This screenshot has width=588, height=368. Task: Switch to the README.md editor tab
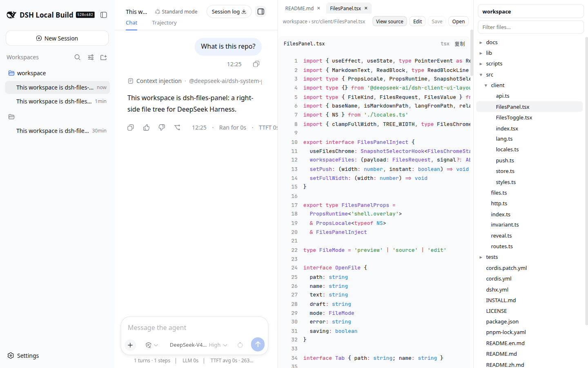click(x=299, y=8)
